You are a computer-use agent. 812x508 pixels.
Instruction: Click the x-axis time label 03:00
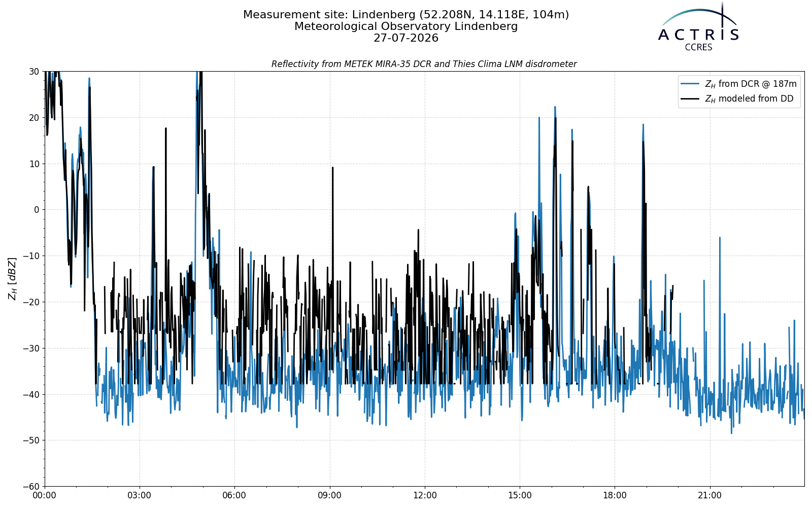click(140, 496)
